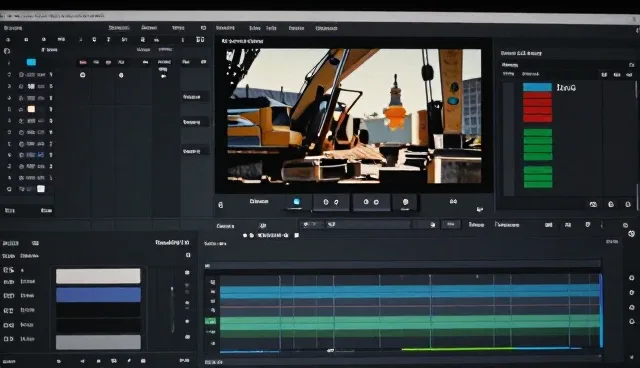The height and width of the screenshot is (368, 640).
Task: Click the yellow-green segment along the timeline bottom
Action: tap(456, 349)
